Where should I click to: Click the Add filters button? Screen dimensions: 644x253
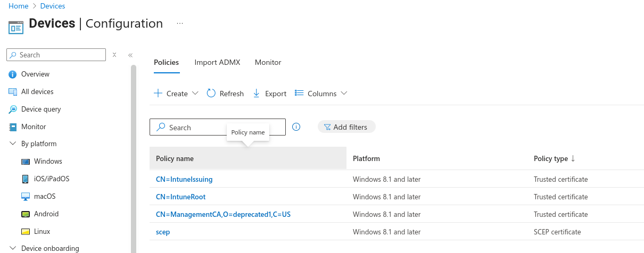[x=346, y=127]
